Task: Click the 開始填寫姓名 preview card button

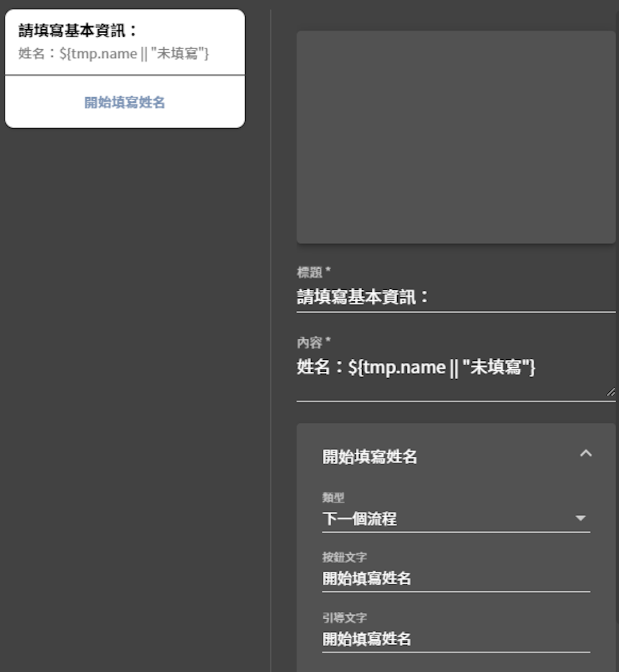Action: pyautogui.click(x=125, y=102)
